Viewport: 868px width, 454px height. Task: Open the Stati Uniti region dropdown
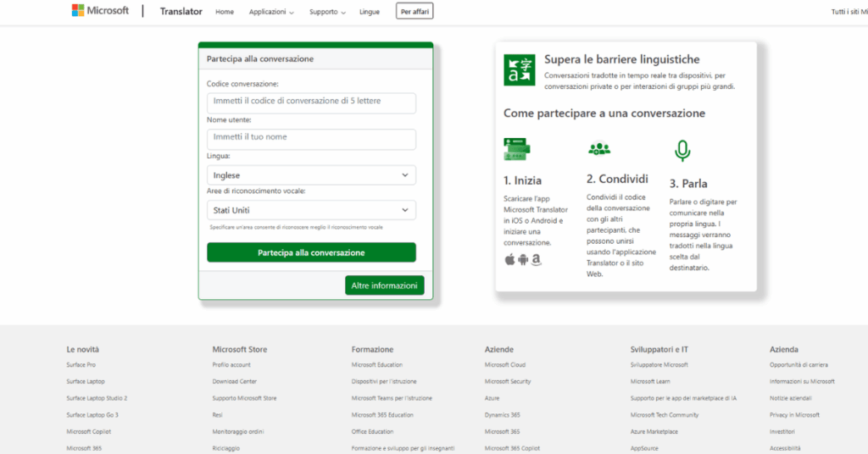coord(311,210)
